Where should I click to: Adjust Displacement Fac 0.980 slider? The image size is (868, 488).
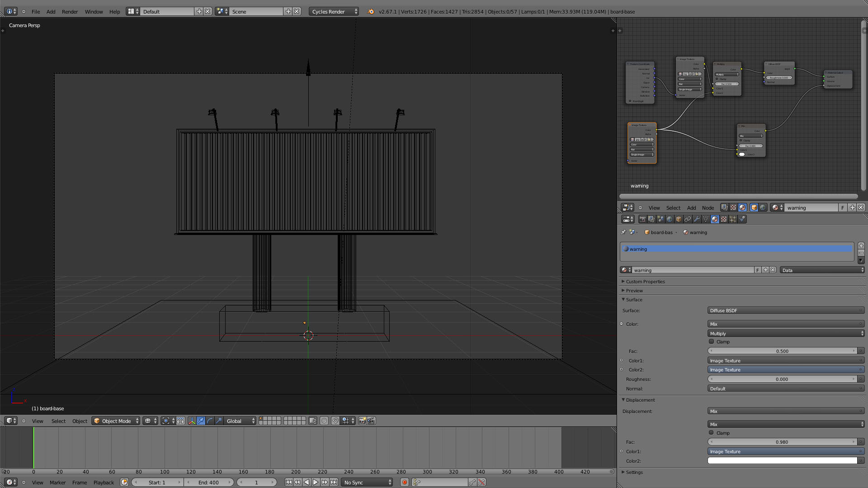[782, 442]
